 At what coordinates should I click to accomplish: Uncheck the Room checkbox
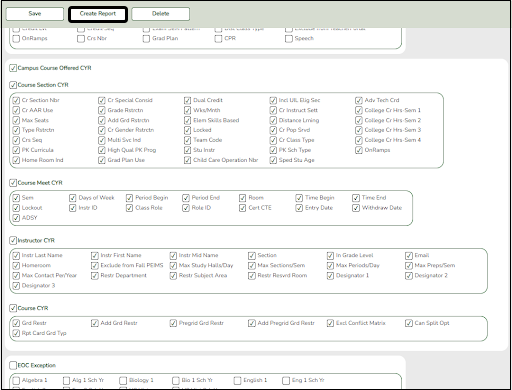click(x=243, y=198)
